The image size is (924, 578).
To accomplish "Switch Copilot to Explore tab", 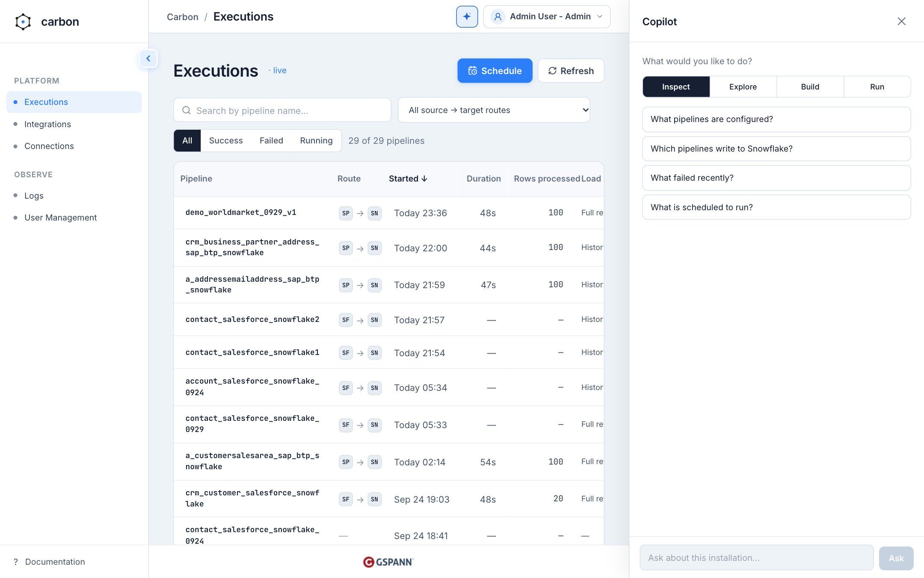I will tap(743, 87).
